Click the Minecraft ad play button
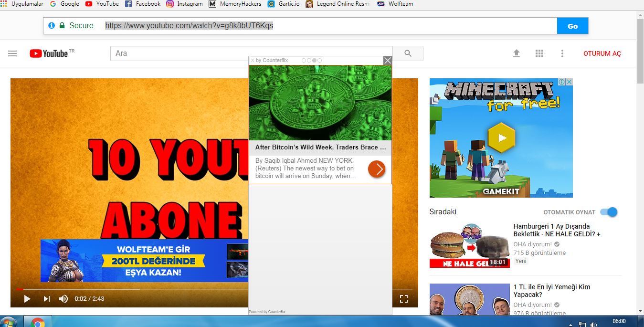644x327 pixels. point(502,138)
